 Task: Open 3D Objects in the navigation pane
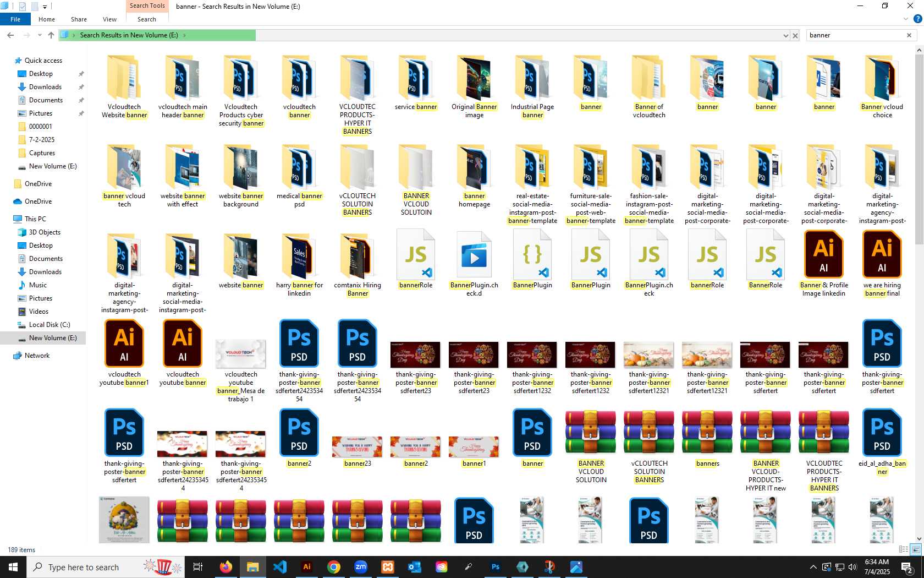[45, 232]
